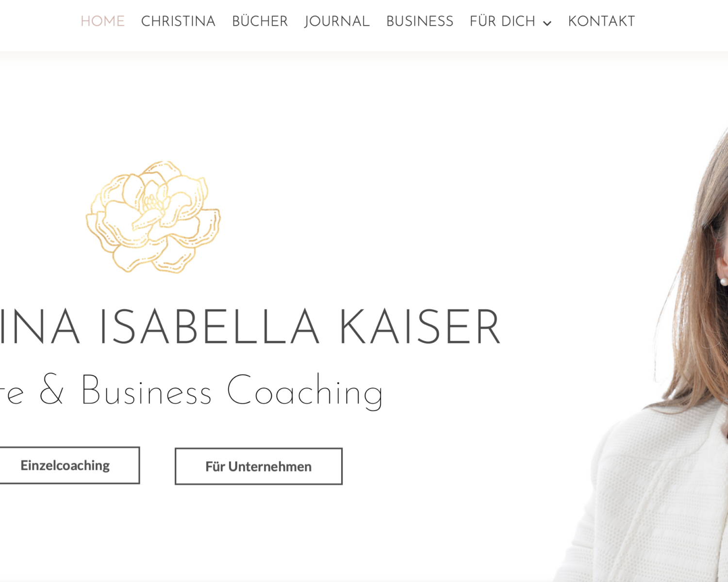Expand the FÜR DICH chevron arrow
728x582 pixels.
pyautogui.click(x=547, y=23)
